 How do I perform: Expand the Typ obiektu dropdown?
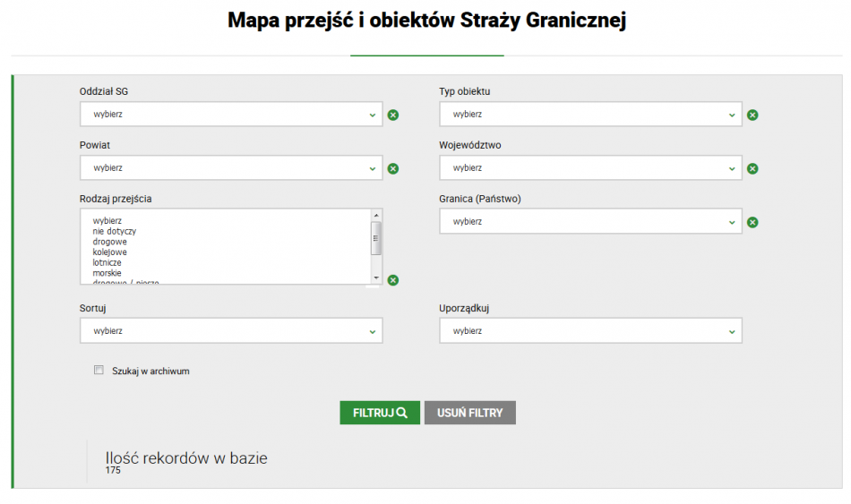coord(590,115)
